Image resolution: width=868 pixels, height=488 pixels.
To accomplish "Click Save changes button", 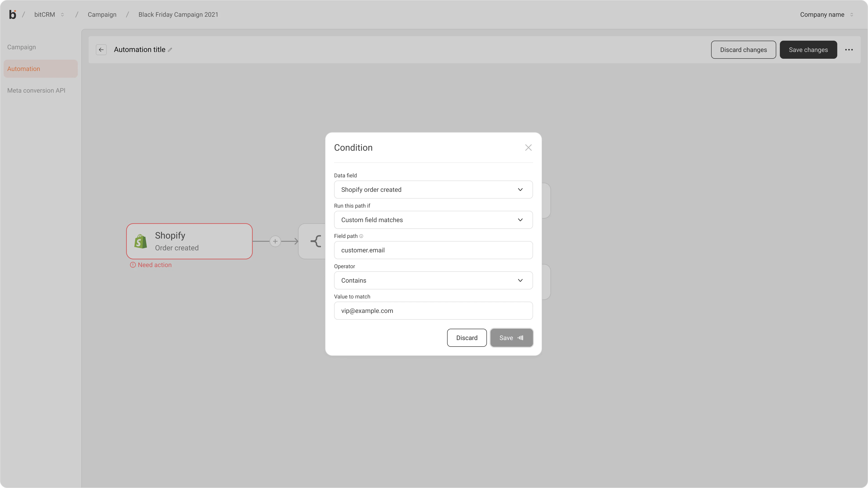I will click(808, 50).
